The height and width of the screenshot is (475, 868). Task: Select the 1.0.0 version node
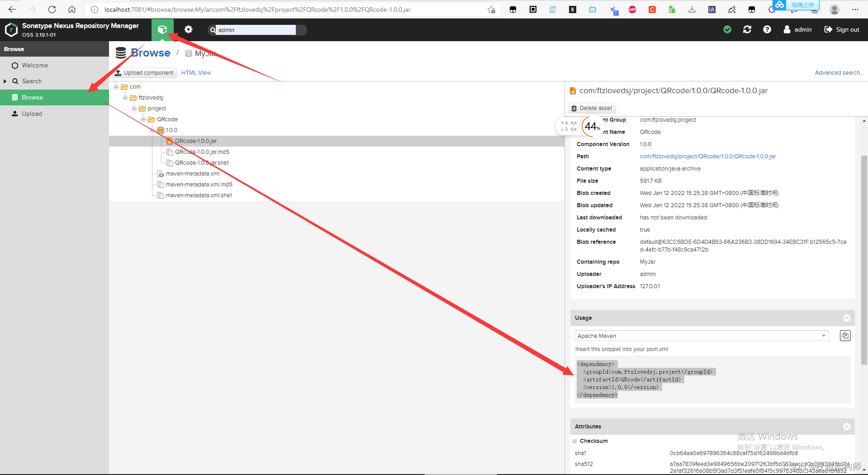click(x=171, y=130)
